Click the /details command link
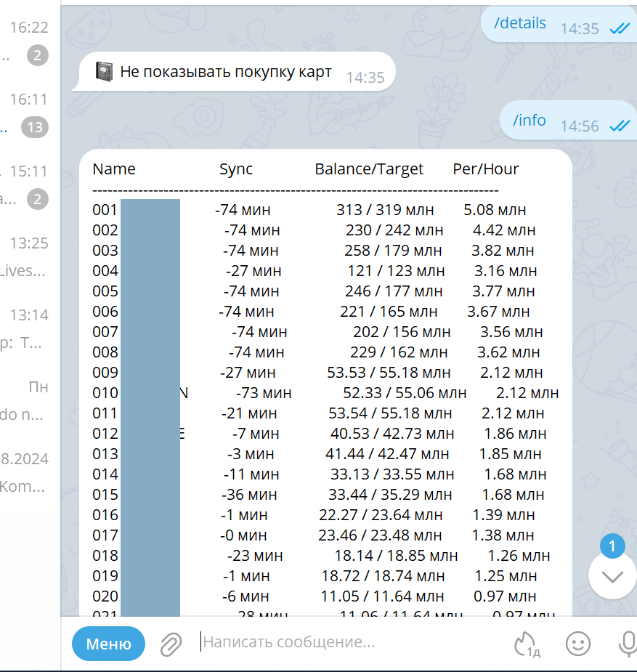Image resolution: width=637 pixels, height=672 pixels. (x=519, y=23)
